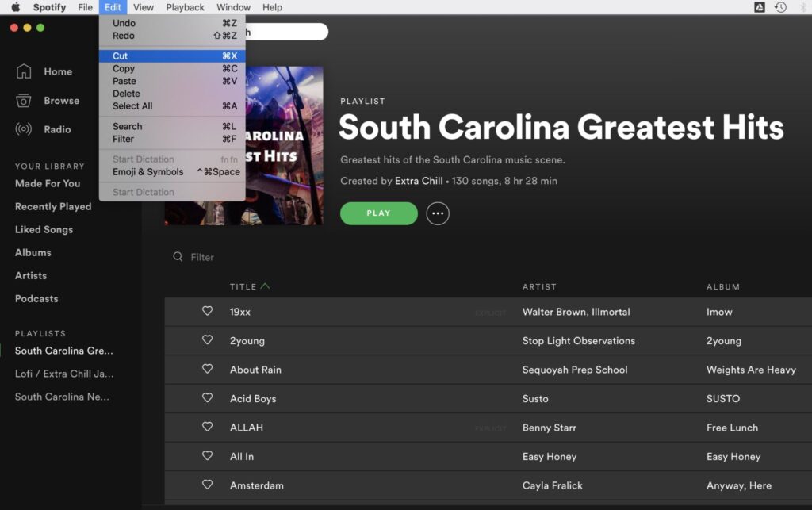
Task: Click the Filter text field
Action: pyautogui.click(x=238, y=257)
